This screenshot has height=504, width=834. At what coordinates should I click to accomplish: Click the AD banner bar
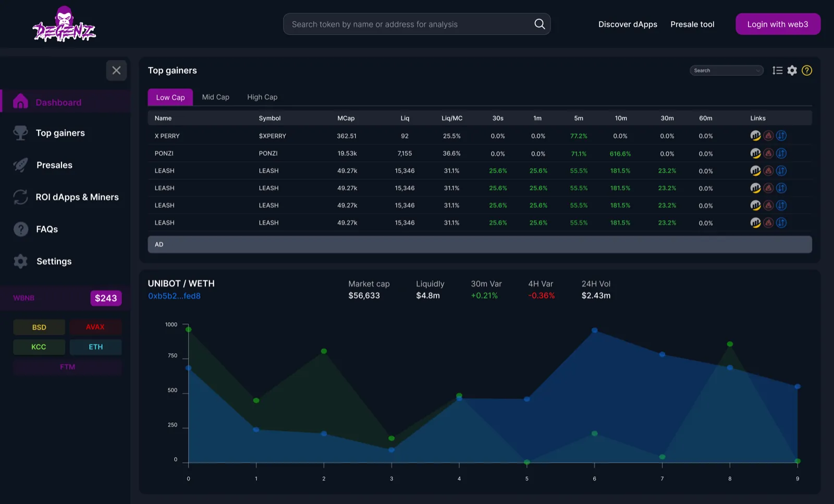[480, 244]
